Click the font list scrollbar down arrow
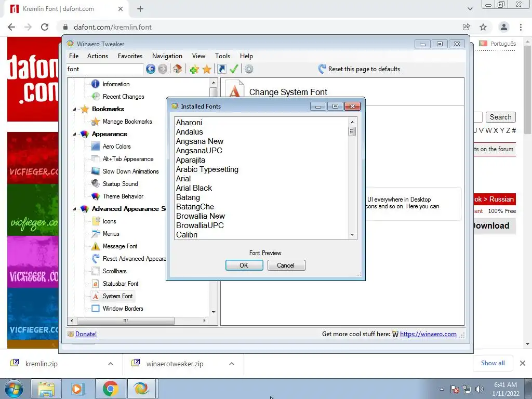The height and width of the screenshot is (399, 532). [x=352, y=235]
